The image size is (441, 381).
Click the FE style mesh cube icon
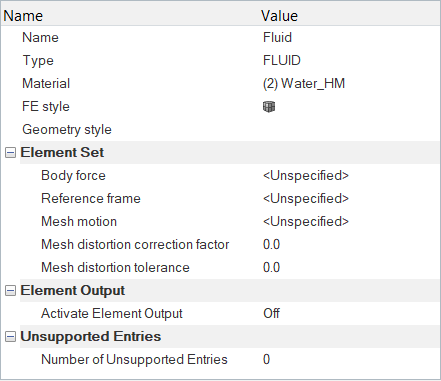click(269, 107)
